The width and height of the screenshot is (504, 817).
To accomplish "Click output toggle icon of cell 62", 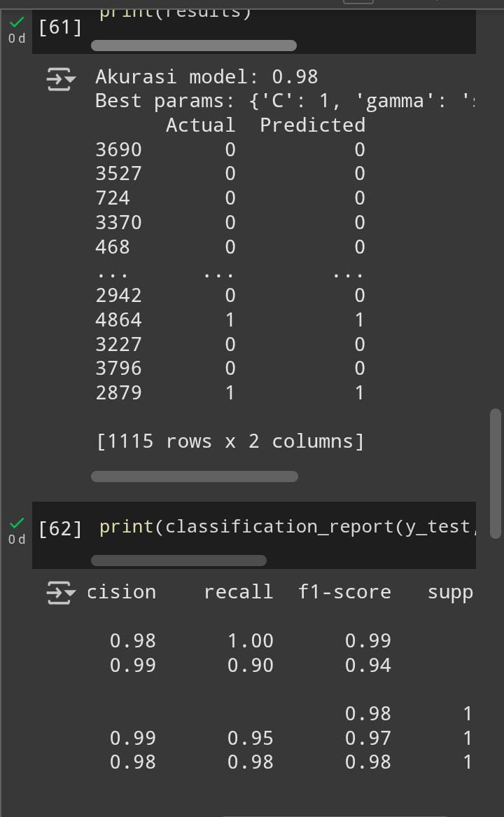I will pos(61,593).
